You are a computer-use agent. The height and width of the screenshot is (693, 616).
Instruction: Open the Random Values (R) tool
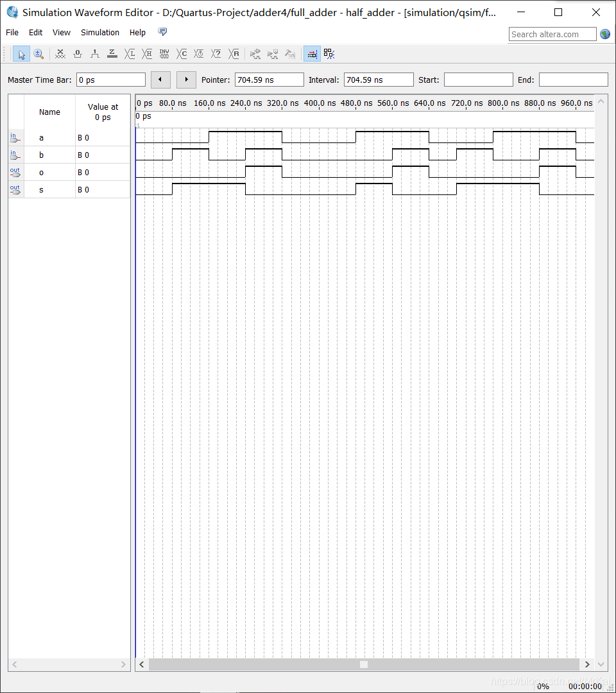[234, 54]
